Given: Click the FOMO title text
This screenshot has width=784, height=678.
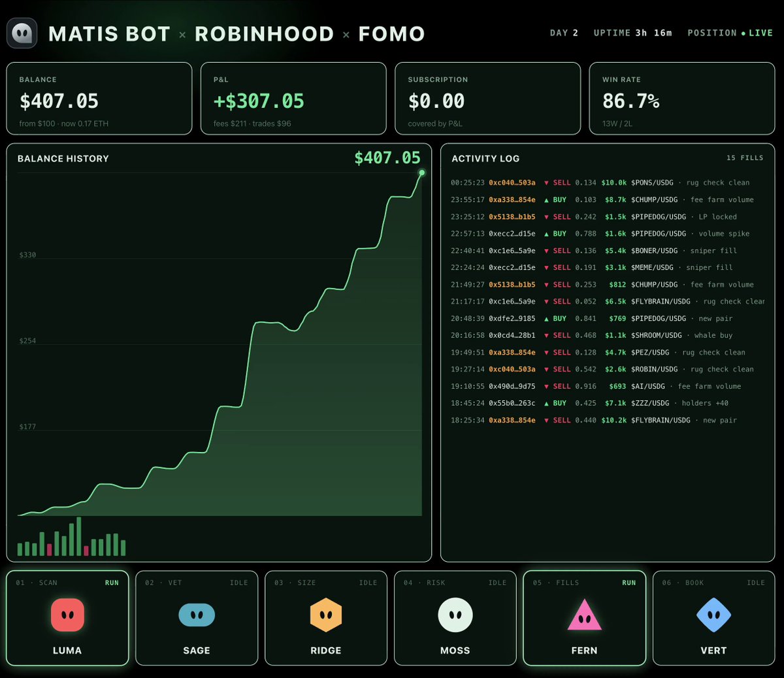Looking at the screenshot, I should click(x=391, y=34).
